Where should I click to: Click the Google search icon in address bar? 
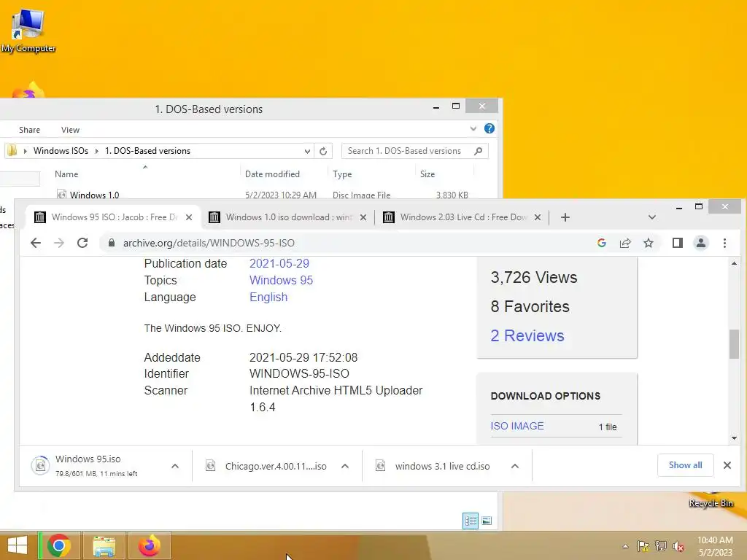coord(602,243)
